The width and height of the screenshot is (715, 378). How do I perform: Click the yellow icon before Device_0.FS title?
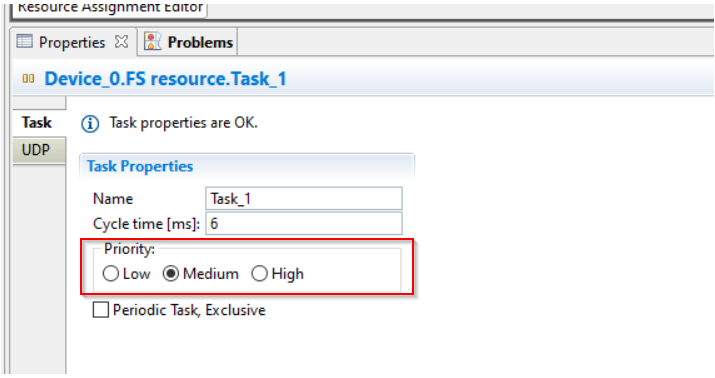point(28,79)
